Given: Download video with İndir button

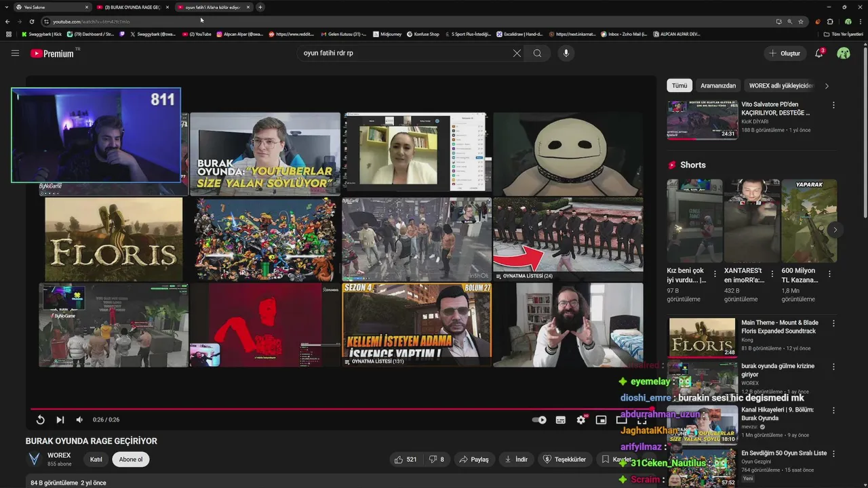Looking at the screenshot, I should [516, 459].
